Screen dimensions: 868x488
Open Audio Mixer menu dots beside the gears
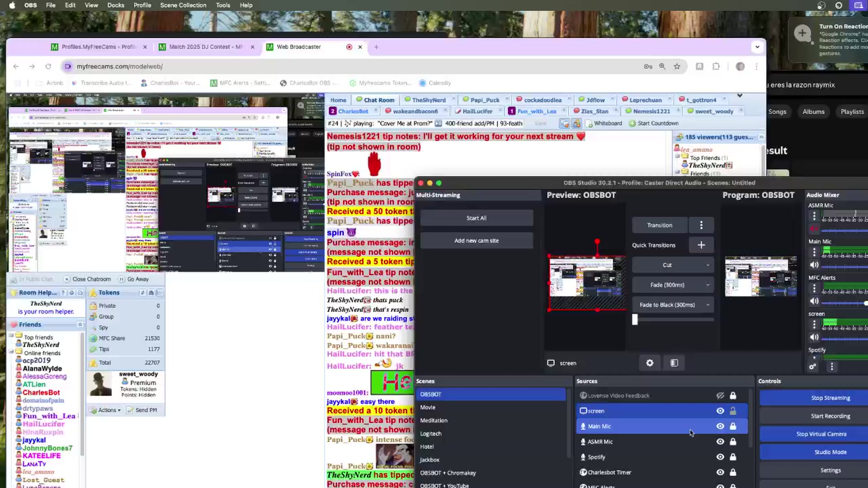click(832, 366)
